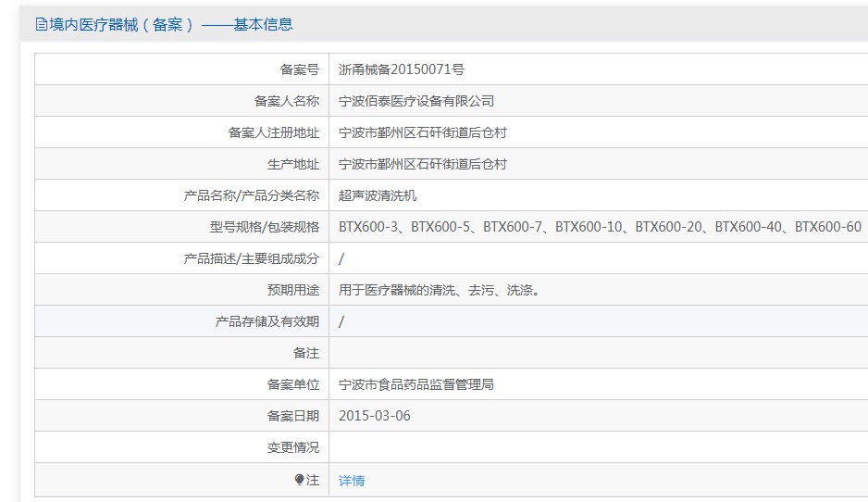Screen dimensions: 868x502
Task: Click the model list starting with BTX600-3
Action: [x=600, y=227]
